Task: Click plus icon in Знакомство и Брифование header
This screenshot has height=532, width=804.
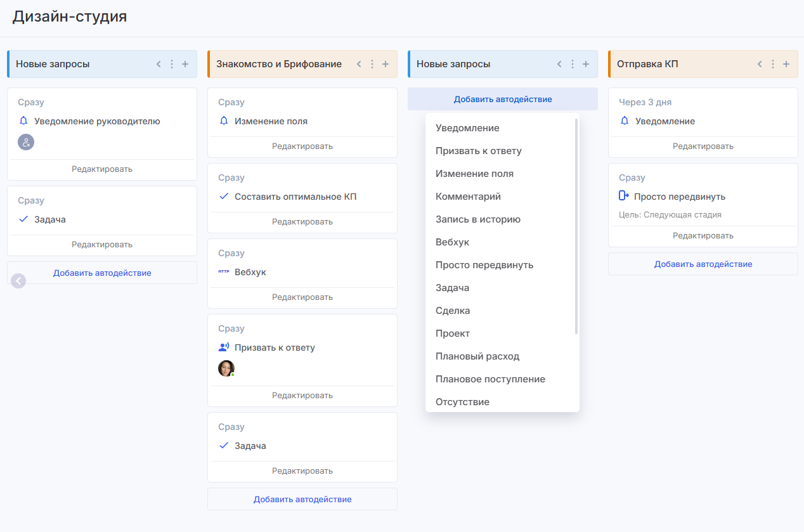Action: pyautogui.click(x=386, y=64)
